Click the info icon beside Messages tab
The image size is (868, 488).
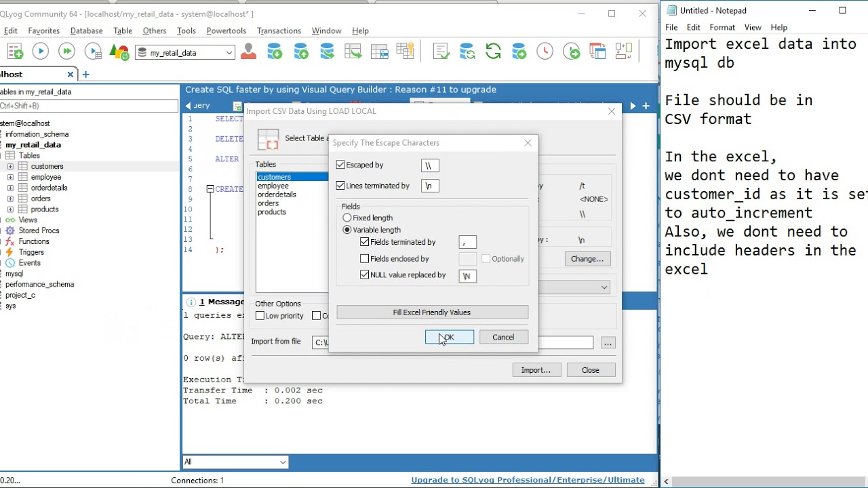point(191,302)
